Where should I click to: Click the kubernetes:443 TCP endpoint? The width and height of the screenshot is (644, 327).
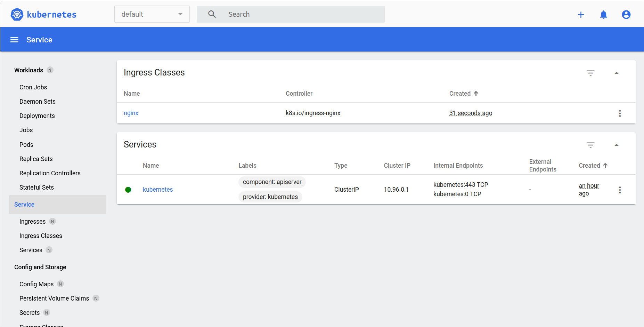(461, 185)
